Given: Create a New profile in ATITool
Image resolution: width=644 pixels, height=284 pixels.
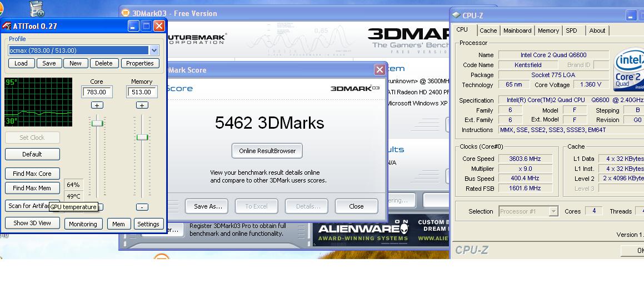Looking at the screenshot, I should pos(75,63).
